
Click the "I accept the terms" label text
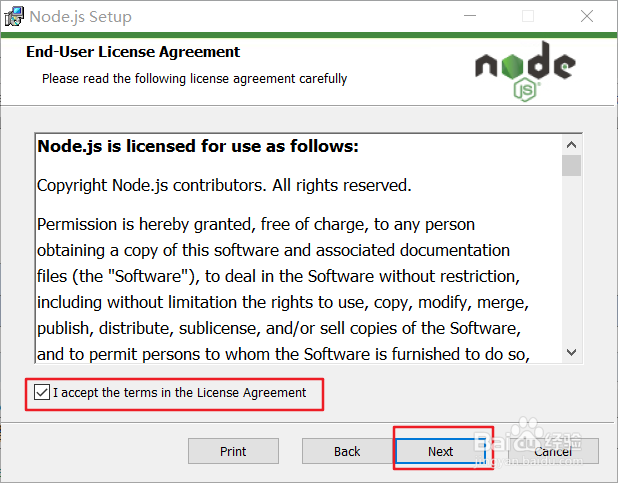(x=180, y=393)
